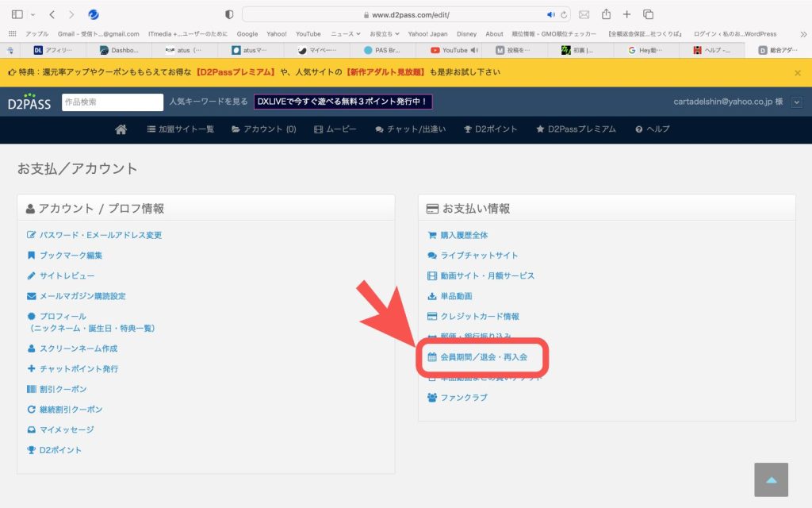
Task: Open the YouTube bookmark in favorites bar
Action: pyautogui.click(x=308, y=33)
